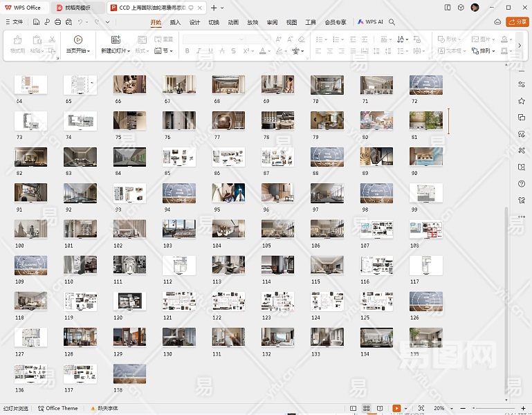The width and height of the screenshot is (532, 415).
Task: Toggle reading view in status bar
Action: click(x=380, y=409)
